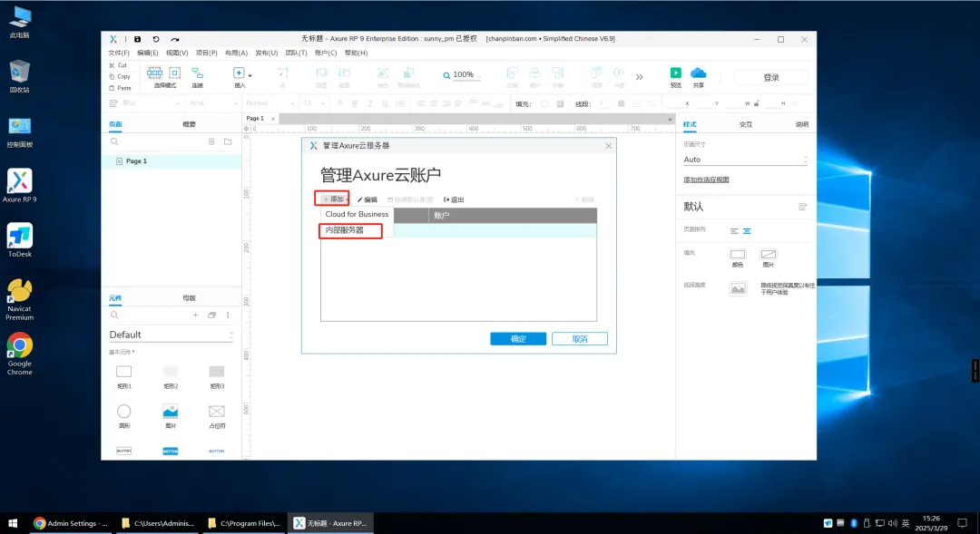
Task: Switch to the 说明 notes tab
Action: click(x=802, y=124)
